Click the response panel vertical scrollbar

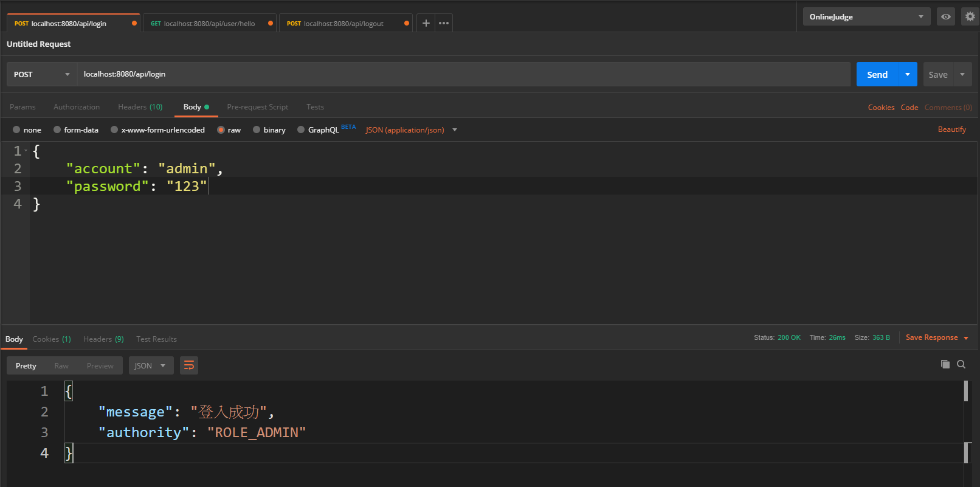point(966,392)
